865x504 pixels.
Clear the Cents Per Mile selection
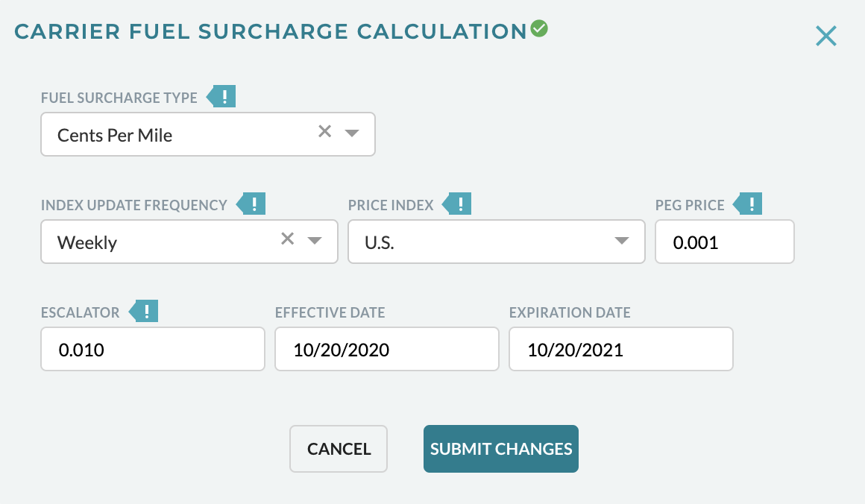click(324, 131)
